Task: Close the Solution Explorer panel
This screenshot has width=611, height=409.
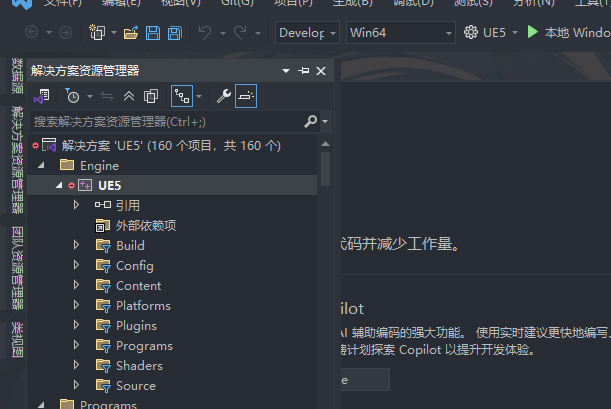Action: (x=321, y=71)
